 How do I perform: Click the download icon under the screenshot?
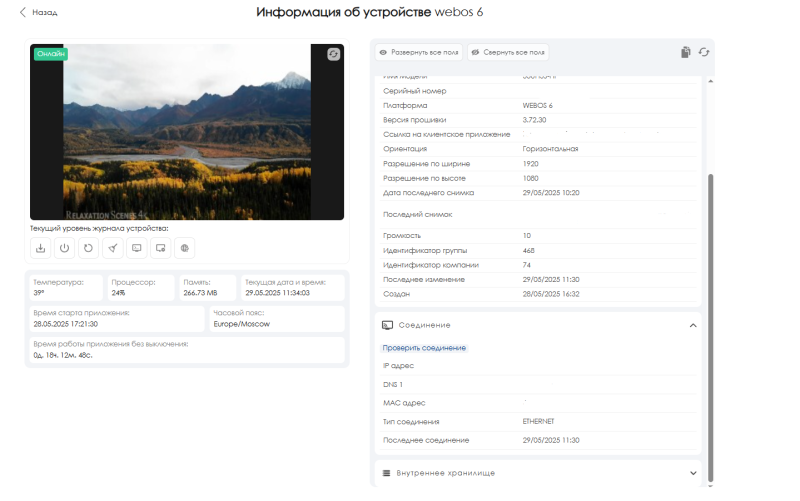(41, 248)
